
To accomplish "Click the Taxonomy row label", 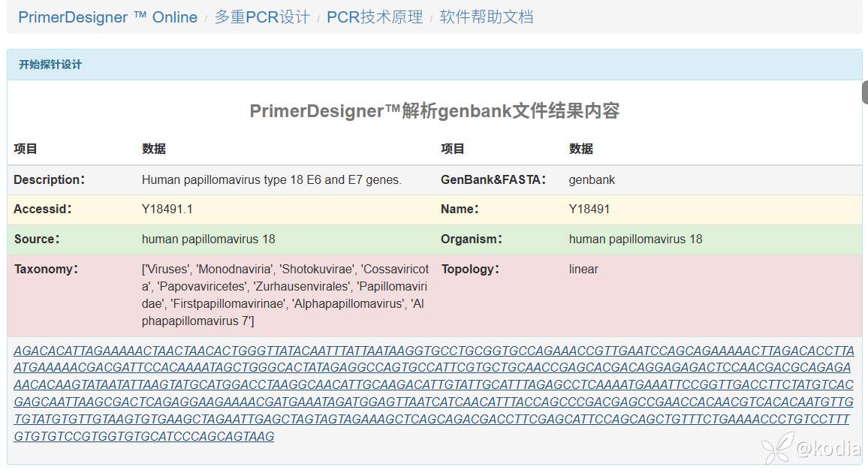I will 46,270.
